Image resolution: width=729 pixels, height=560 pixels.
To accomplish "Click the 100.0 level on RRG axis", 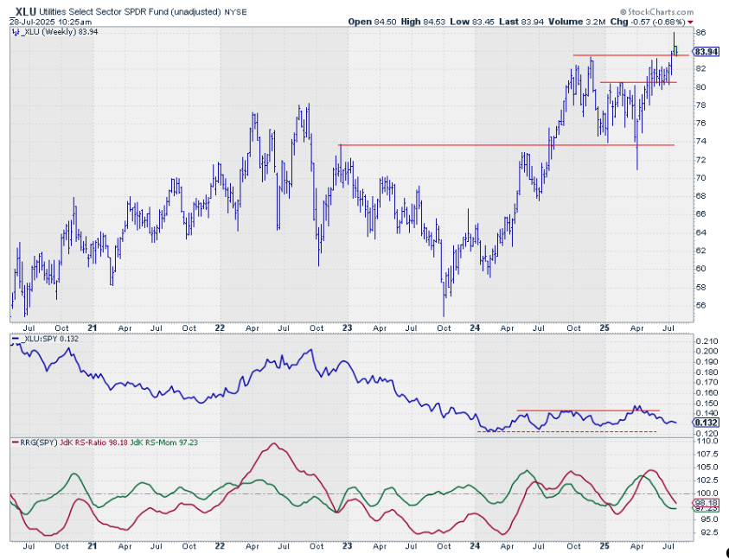I will point(706,493).
